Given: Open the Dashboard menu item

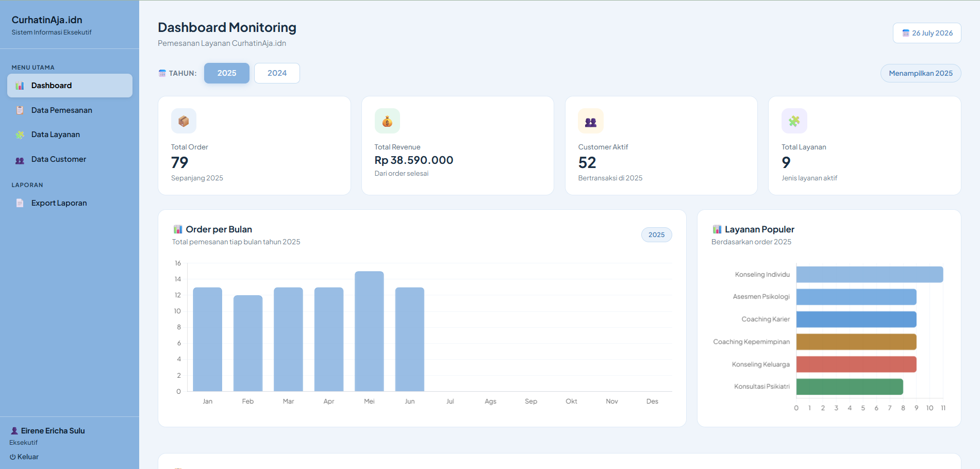Looking at the screenshot, I should [x=70, y=86].
